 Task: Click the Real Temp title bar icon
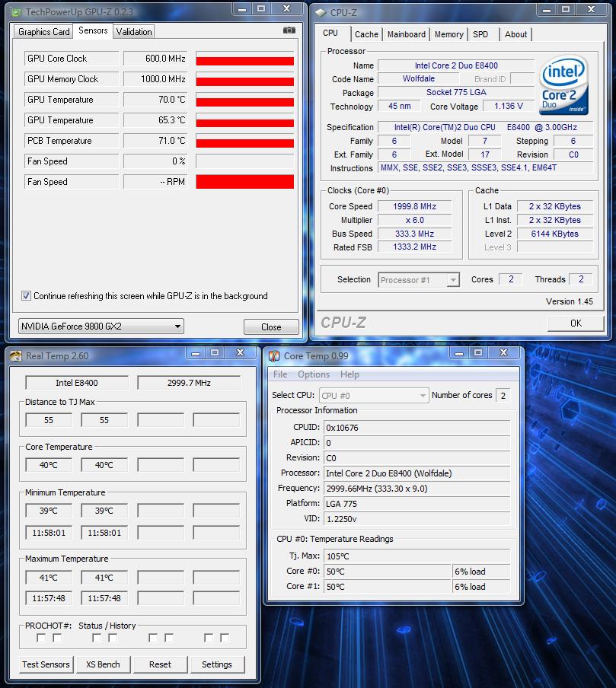tap(16, 356)
